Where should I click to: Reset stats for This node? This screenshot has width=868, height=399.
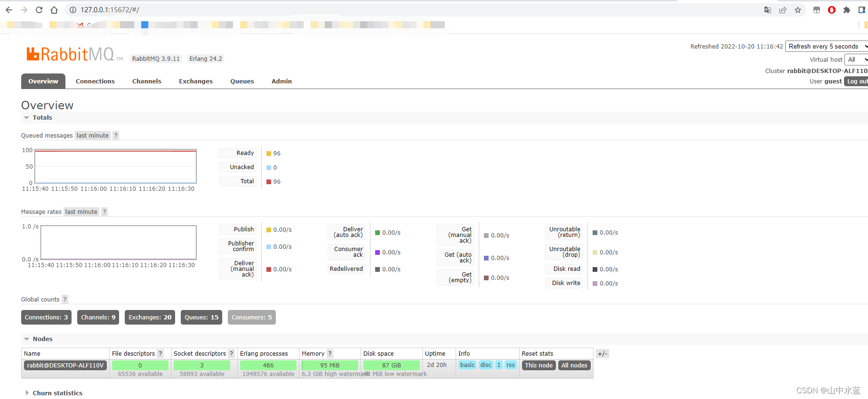tap(539, 366)
